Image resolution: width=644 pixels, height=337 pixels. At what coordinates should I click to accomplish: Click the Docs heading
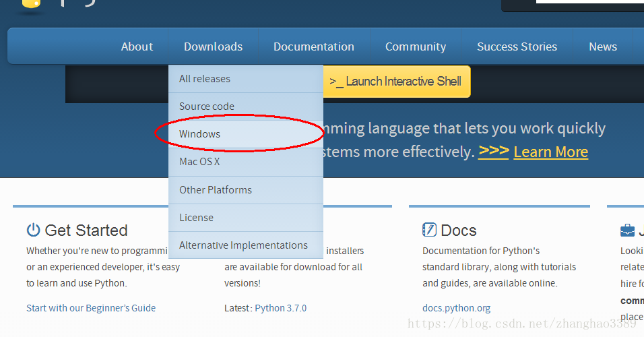click(x=458, y=230)
